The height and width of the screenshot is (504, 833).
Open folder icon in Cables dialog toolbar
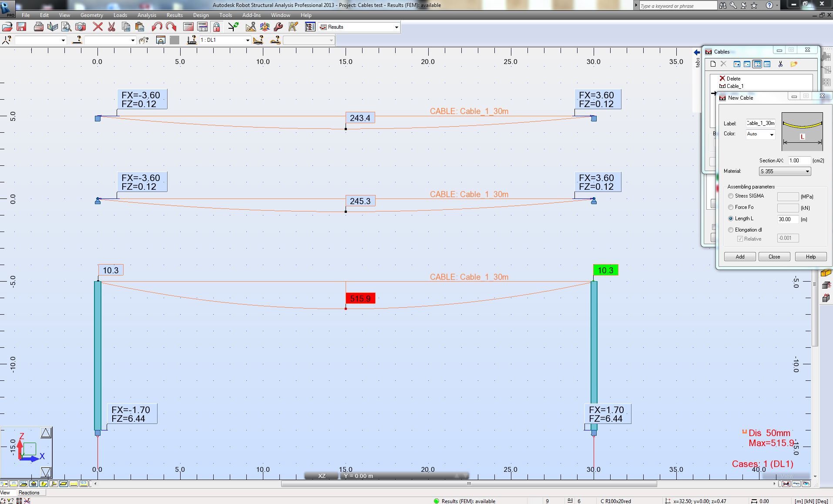point(794,64)
